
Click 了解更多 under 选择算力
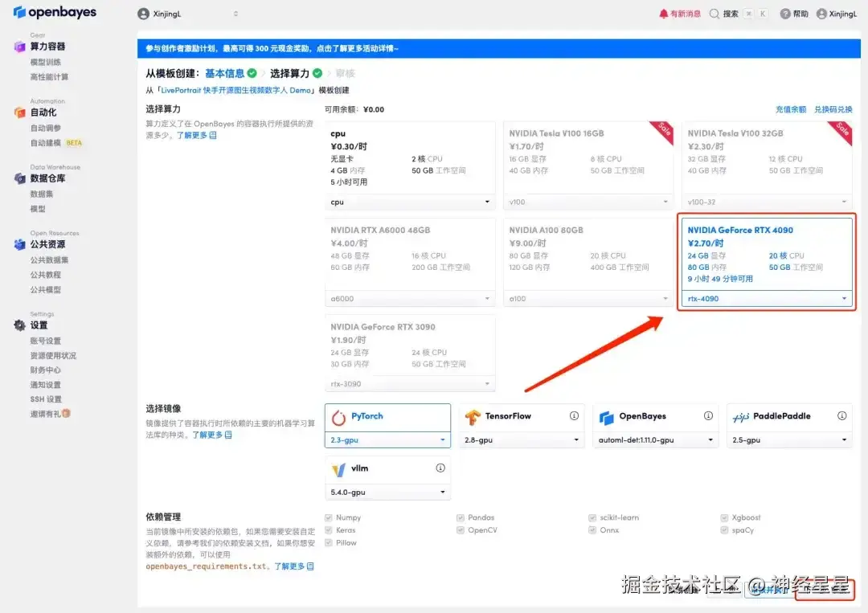197,135
